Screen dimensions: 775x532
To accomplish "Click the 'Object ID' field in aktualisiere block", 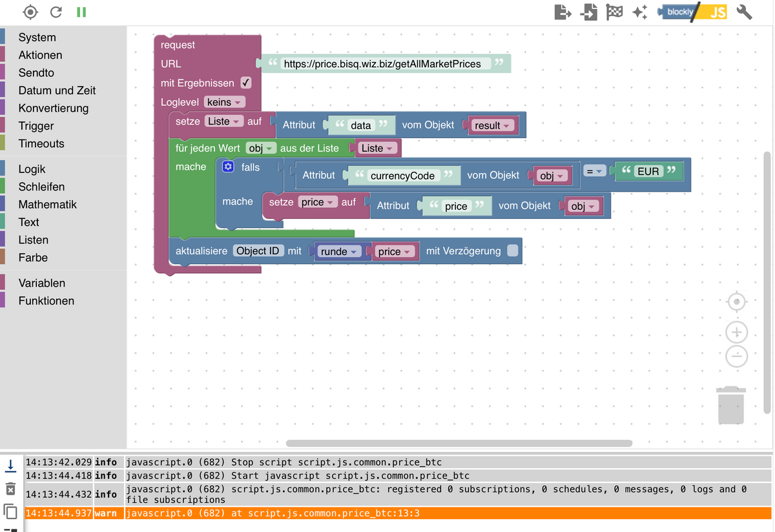I will [258, 251].
